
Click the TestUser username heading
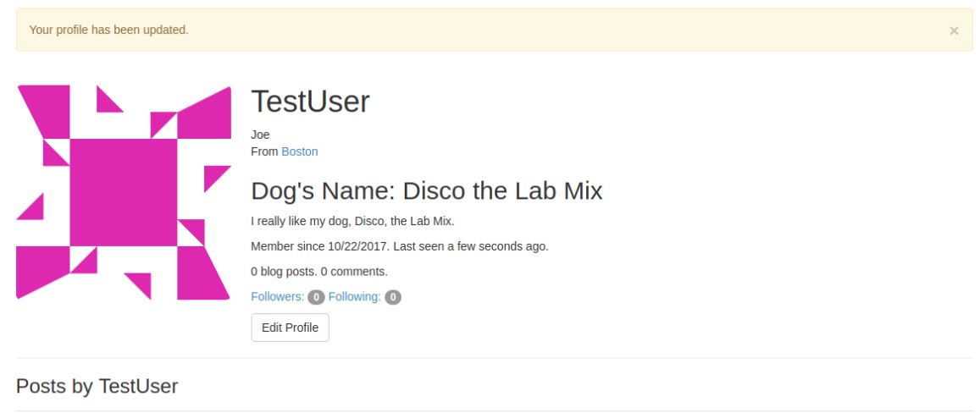point(310,102)
